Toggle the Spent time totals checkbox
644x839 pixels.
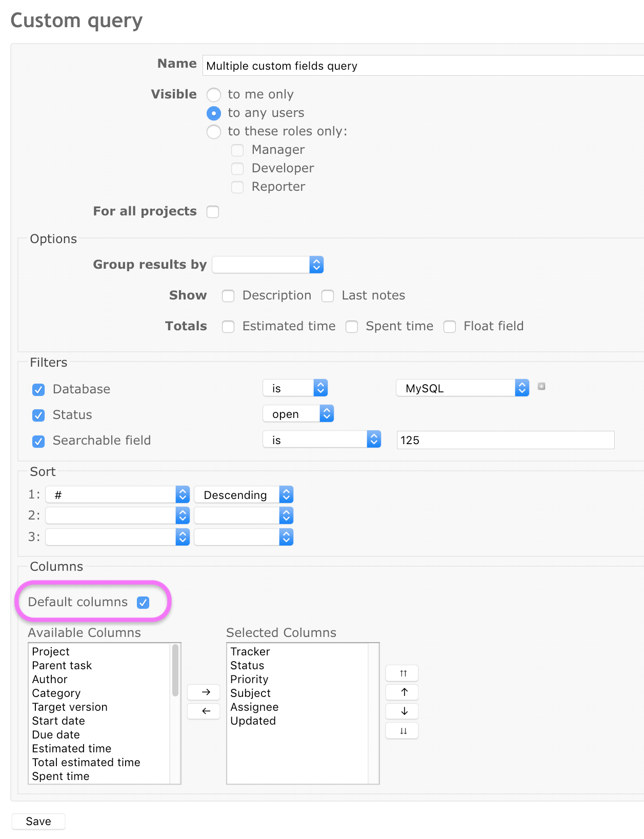352,327
